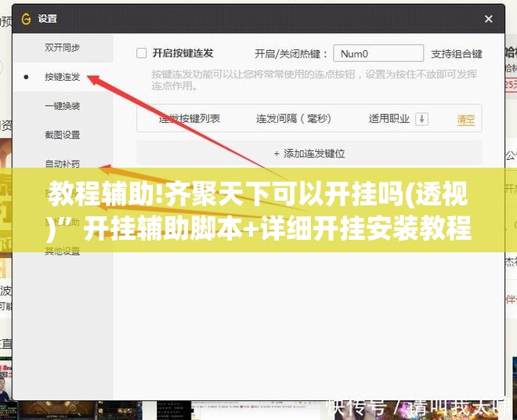Open the 其他设置 tab
Screen dimensions: 517x420
pyautogui.click(x=63, y=251)
